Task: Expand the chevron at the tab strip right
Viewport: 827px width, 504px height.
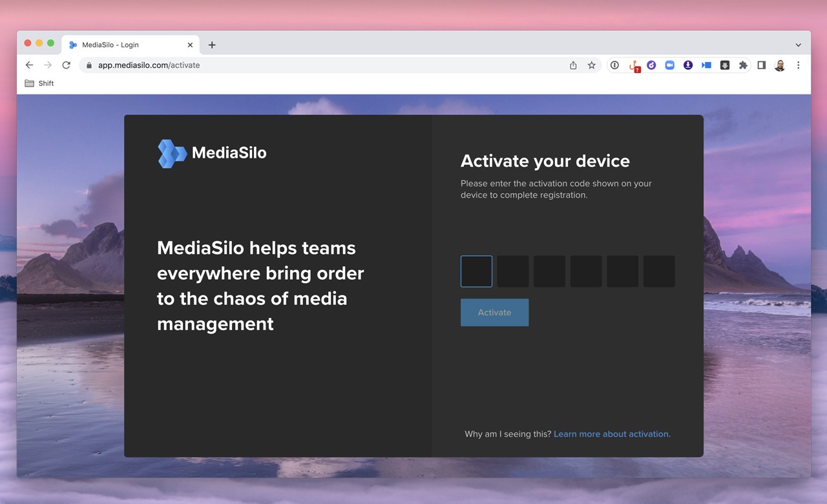Action: tap(799, 45)
